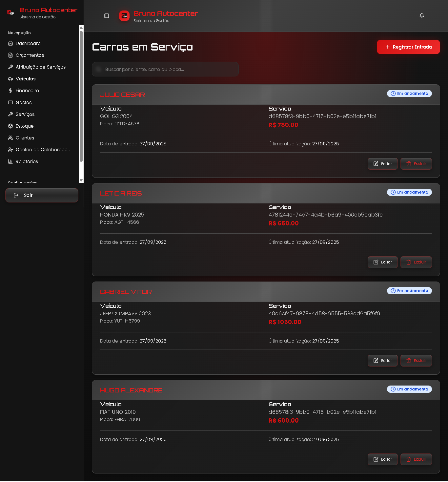
Task: Open Dashboard from the sidebar
Action: coord(28,43)
